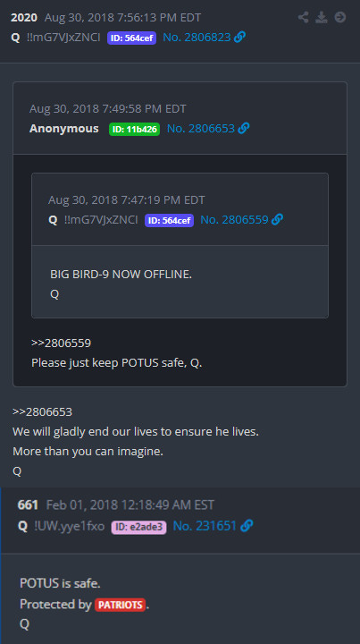Open post link No. 2806823
360x644 pixels.
197,38
